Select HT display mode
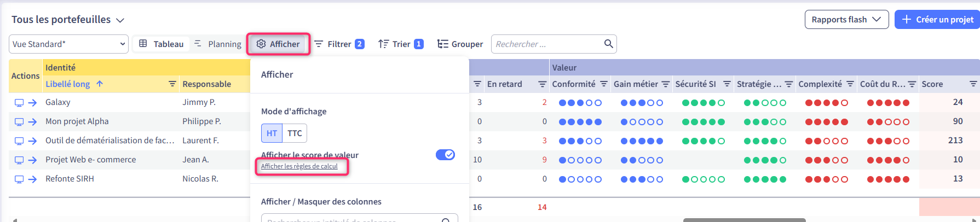The image size is (980, 222). (x=272, y=133)
